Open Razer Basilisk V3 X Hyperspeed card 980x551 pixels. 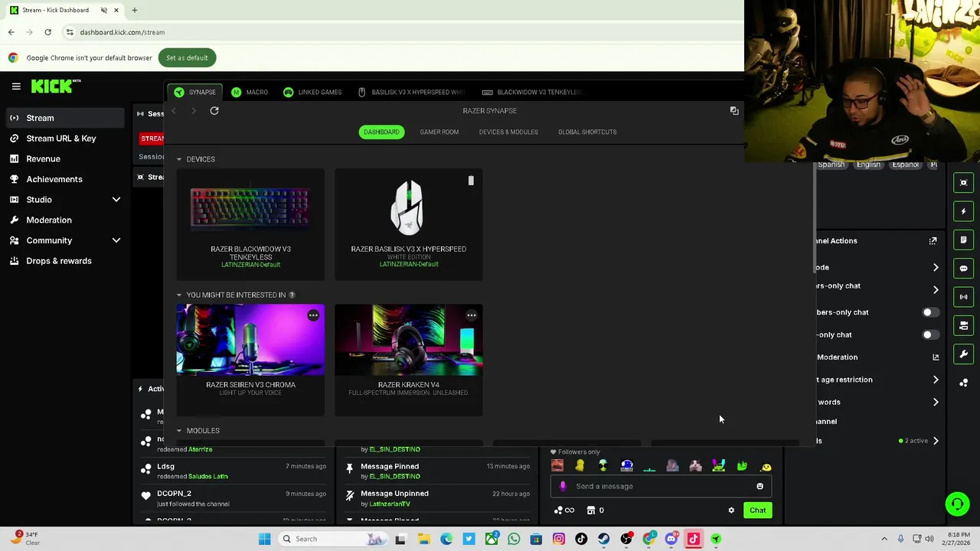pyautogui.click(x=409, y=225)
